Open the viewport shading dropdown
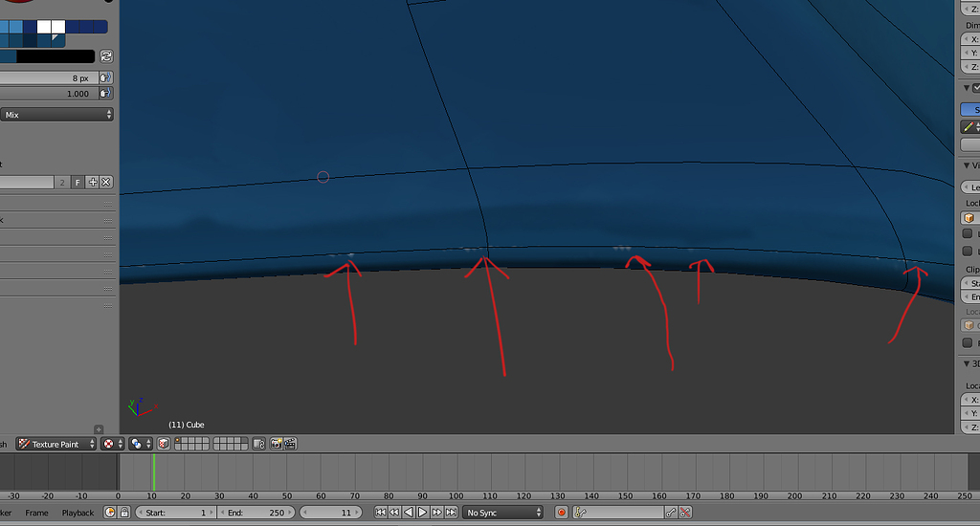 tap(113, 444)
